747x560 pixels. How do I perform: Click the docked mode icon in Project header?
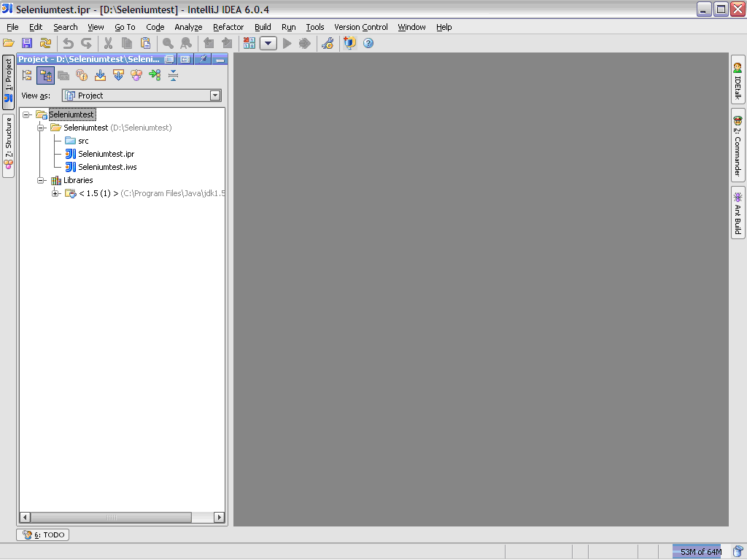tap(185, 59)
